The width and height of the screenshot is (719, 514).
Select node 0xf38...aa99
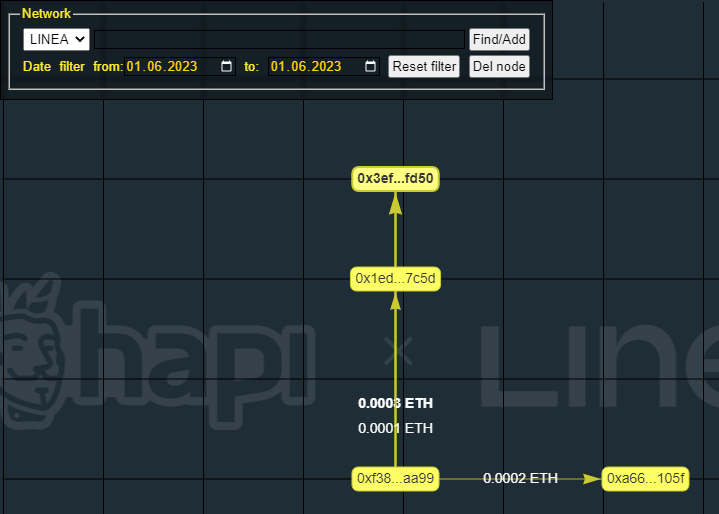pyautogui.click(x=395, y=479)
